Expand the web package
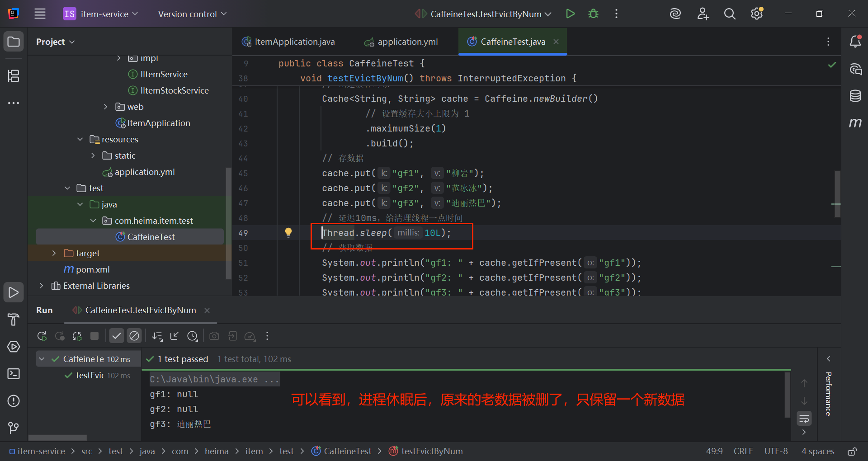 tap(106, 107)
